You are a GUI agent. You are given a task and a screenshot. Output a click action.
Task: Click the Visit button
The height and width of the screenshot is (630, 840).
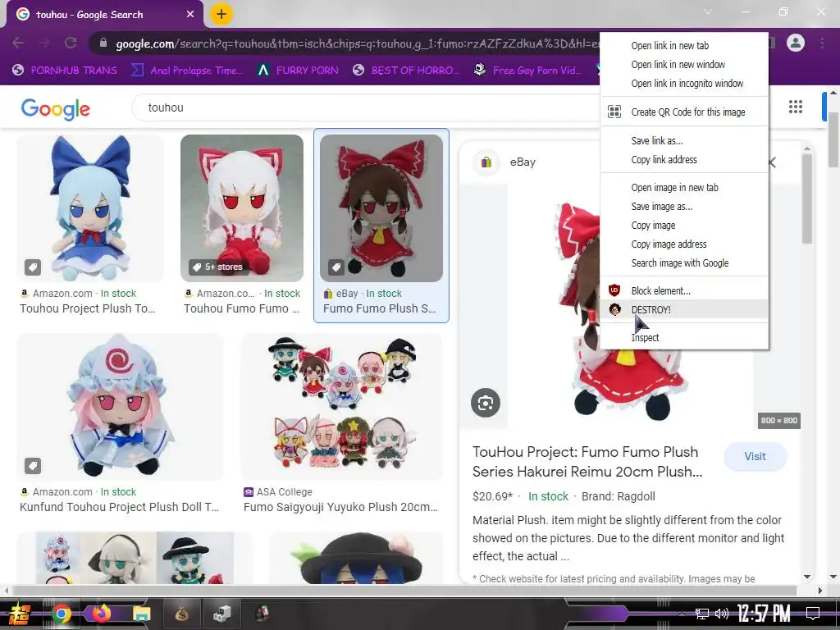pyautogui.click(x=755, y=456)
